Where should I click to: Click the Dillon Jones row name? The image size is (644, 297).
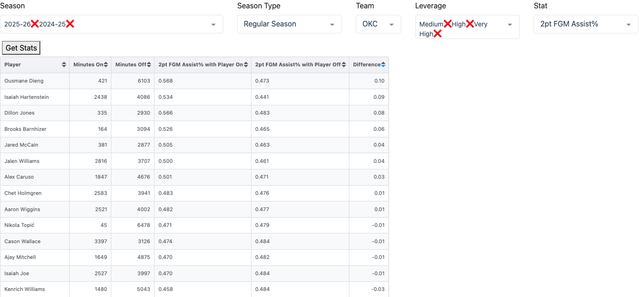coord(19,113)
